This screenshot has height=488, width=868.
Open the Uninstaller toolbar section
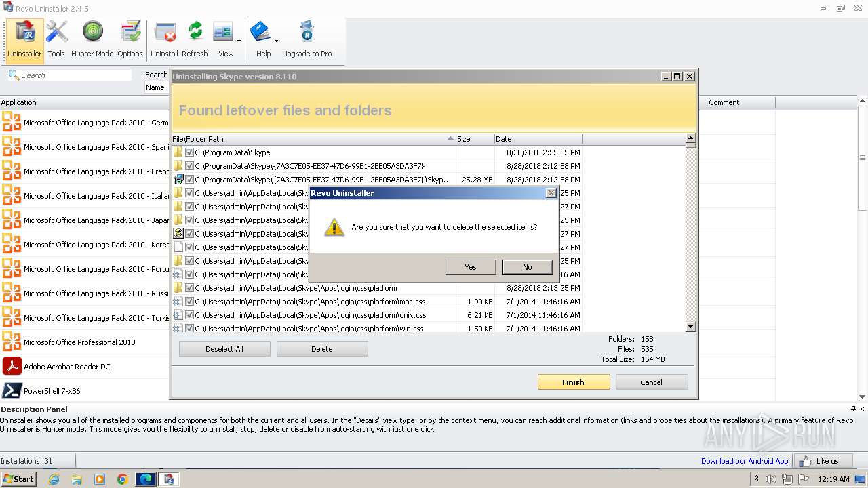[x=24, y=39]
